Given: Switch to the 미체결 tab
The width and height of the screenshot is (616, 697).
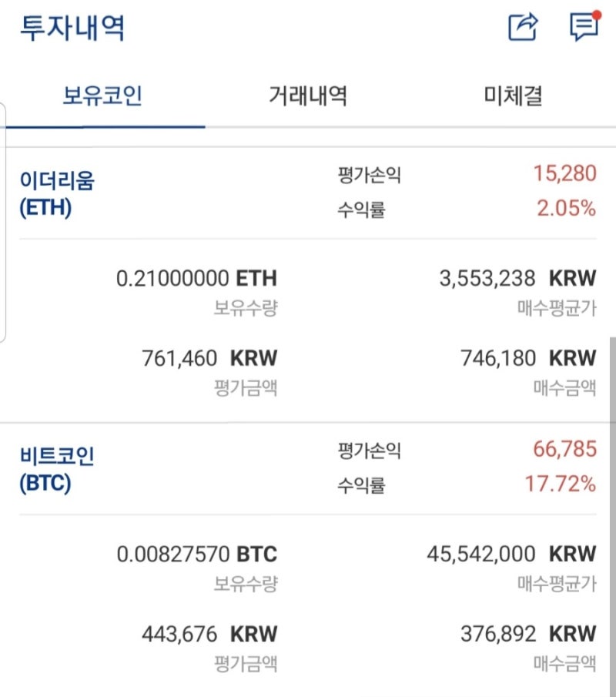Looking at the screenshot, I should pyautogui.click(x=513, y=96).
